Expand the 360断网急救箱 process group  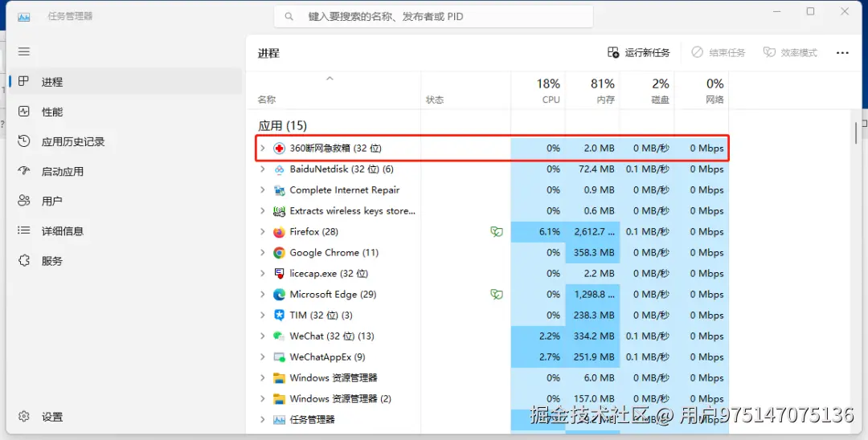(x=263, y=149)
